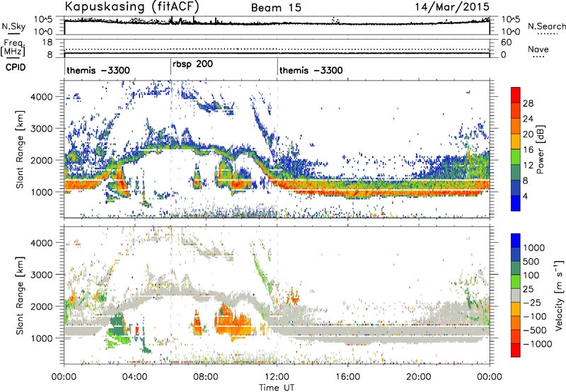The width and height of the screenshot is (566, 392).
Task: Pick the red top segment of Power colorbar
Action: click(516, 95)
